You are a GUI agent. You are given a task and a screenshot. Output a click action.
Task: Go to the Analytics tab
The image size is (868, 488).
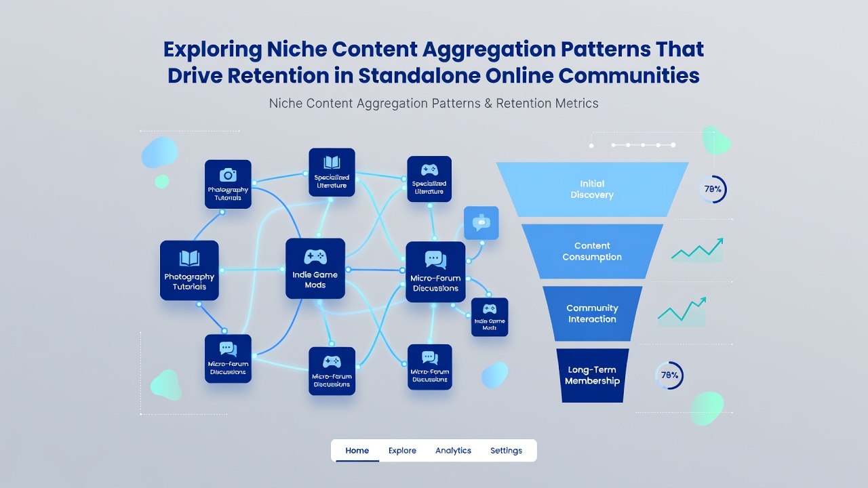coord(453,451)
